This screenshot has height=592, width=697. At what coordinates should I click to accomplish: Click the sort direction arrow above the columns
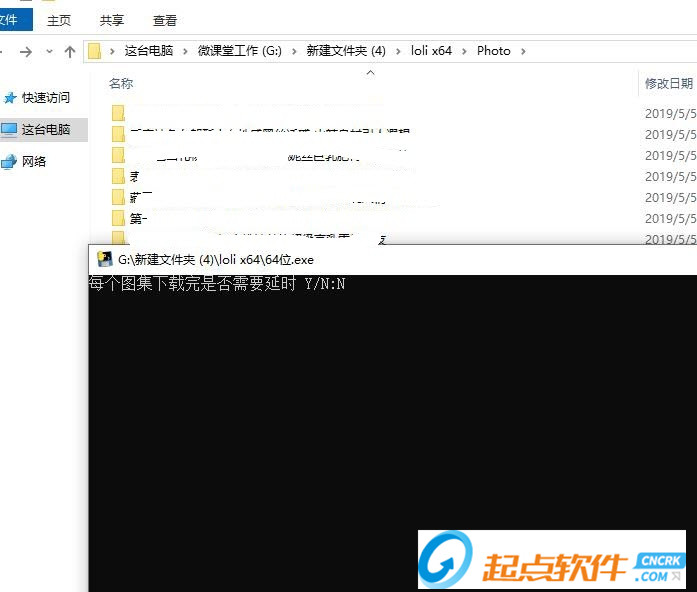pyautogui.click(x=370, y=72)
